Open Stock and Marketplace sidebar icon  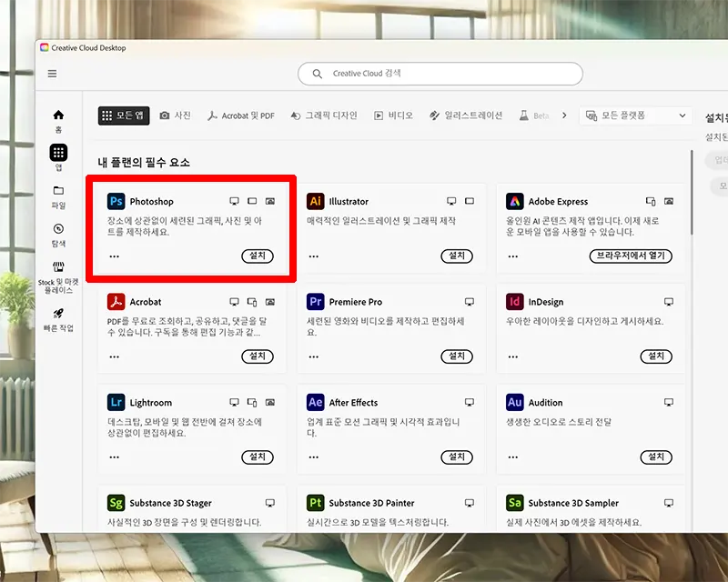[58, 266]
